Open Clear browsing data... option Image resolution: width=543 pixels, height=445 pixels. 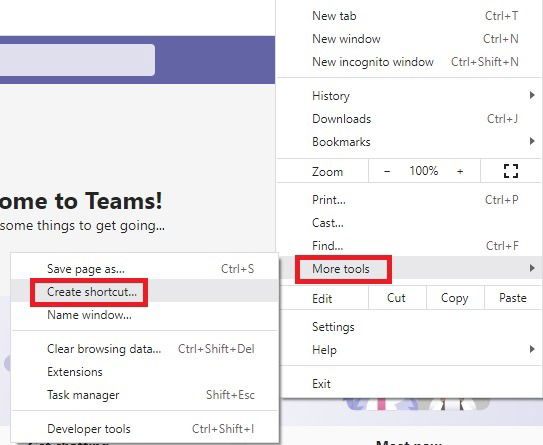(145, 349)
